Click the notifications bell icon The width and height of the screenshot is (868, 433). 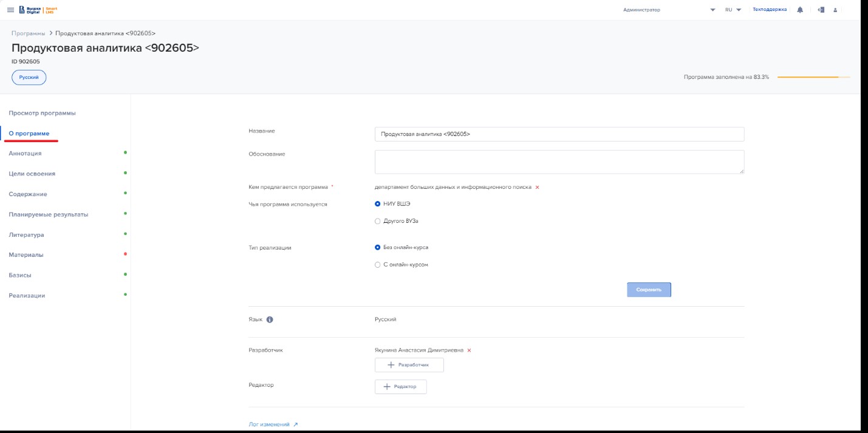coord(800,10)
